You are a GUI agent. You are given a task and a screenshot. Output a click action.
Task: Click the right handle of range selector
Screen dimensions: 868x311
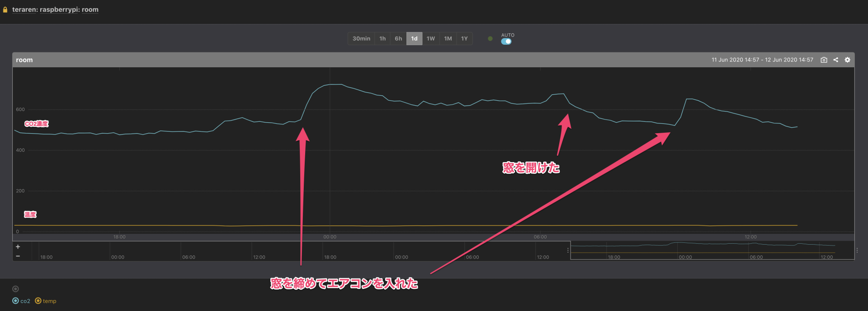pos(857,250)
